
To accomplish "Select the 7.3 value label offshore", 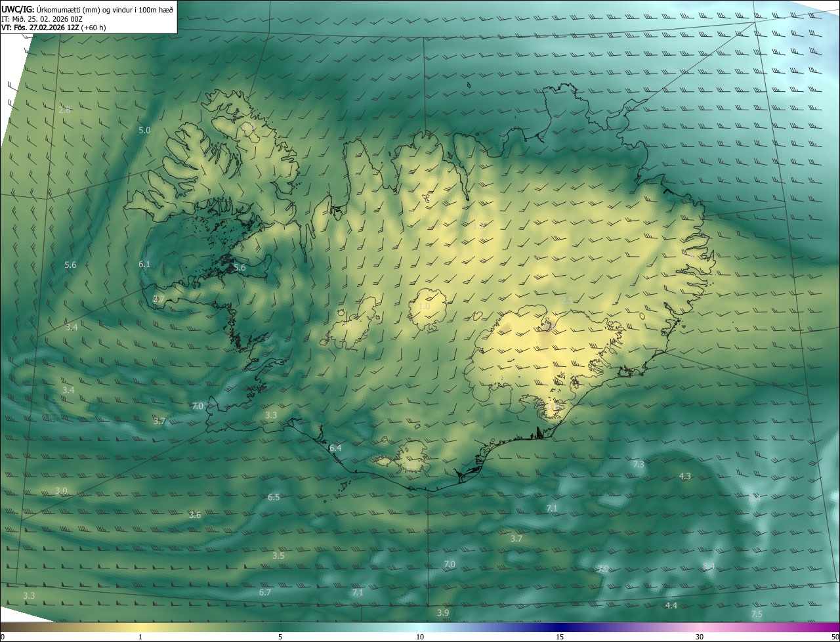I will point(638,464).
